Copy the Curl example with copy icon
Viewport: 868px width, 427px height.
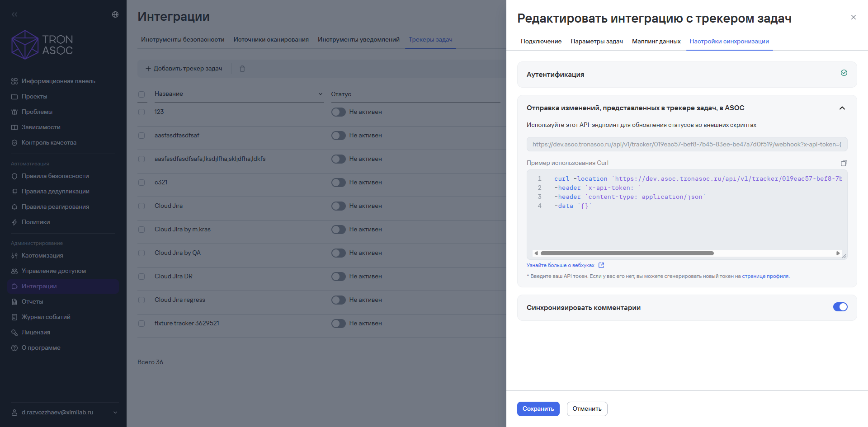[844, 163]
